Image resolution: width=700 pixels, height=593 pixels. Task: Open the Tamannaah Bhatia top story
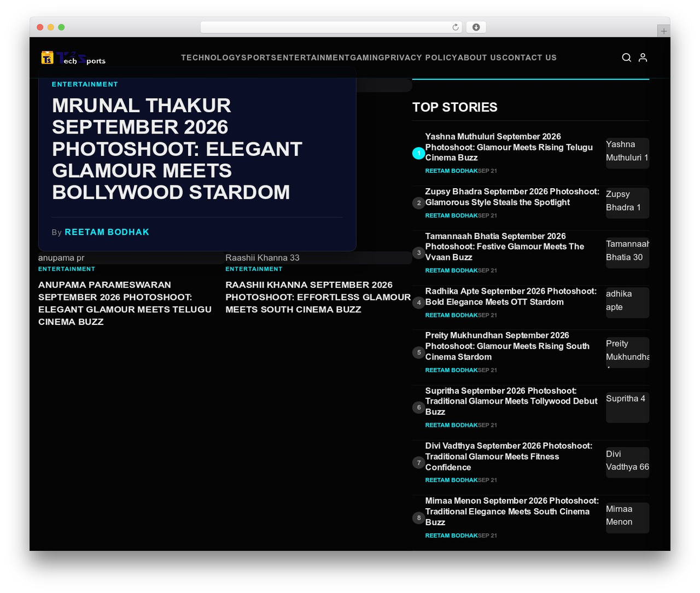(x=505, y=247)
